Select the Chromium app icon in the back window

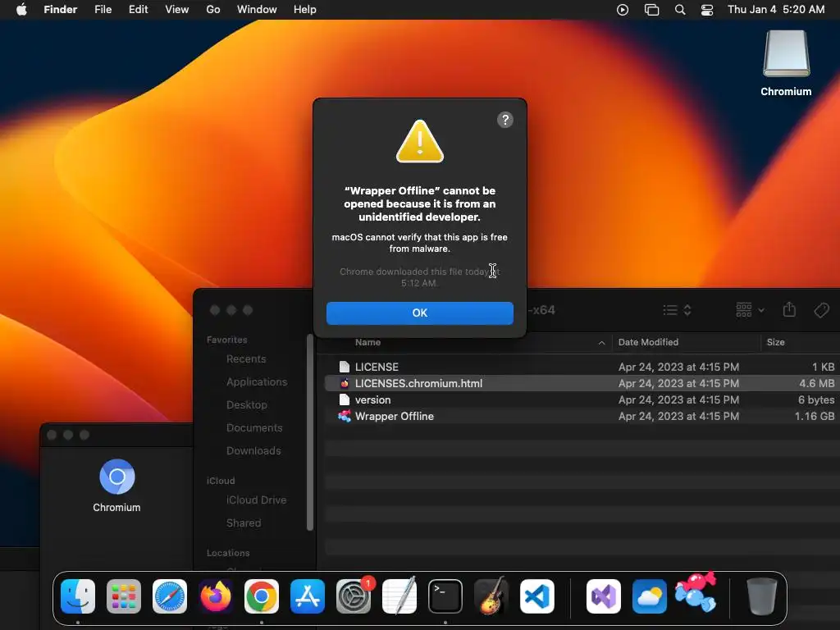click(x=116, y=477)
